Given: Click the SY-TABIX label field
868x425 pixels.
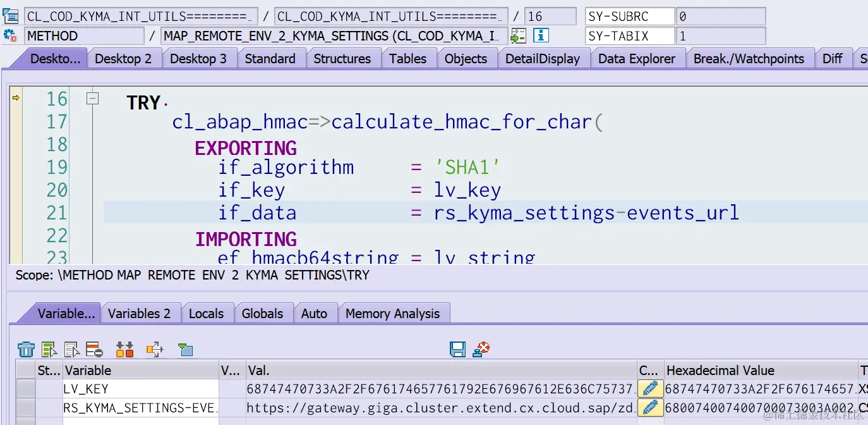Looking at the screenshot, I should pyautogui.click(x=630, y=36).
